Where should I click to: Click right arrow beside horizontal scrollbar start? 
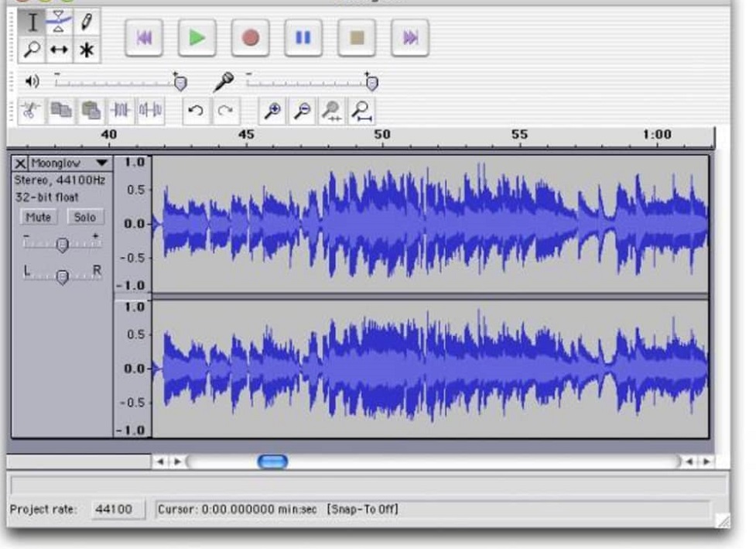(x=177, y=462)
